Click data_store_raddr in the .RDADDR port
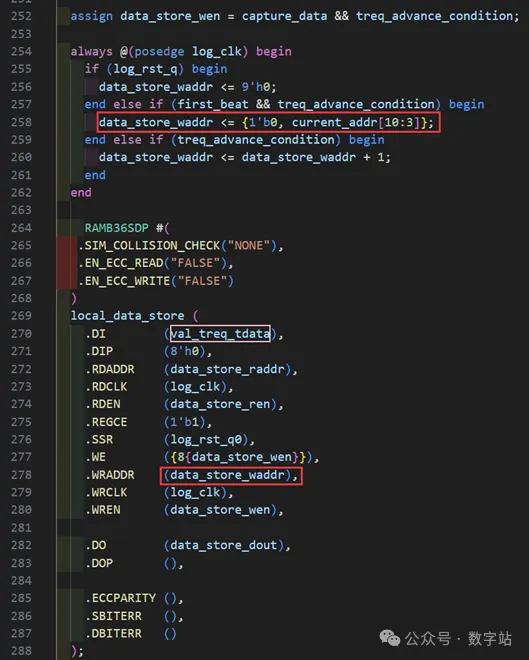 pyautogui.click(x=227, y=369)
